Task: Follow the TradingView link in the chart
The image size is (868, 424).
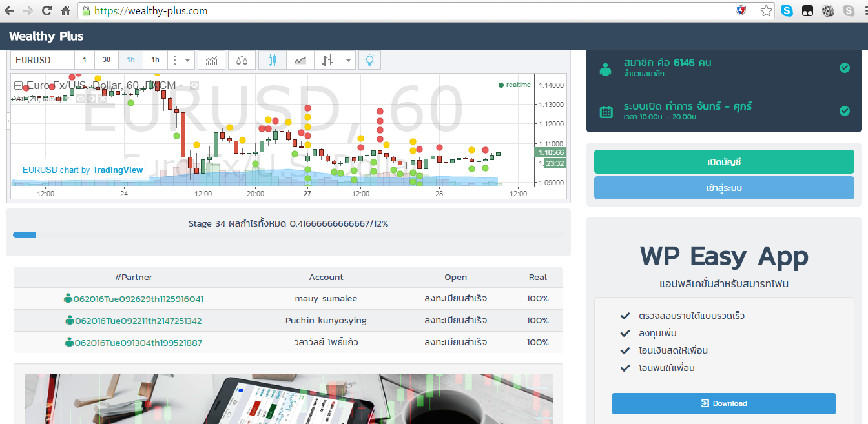Action: (118, 170)
